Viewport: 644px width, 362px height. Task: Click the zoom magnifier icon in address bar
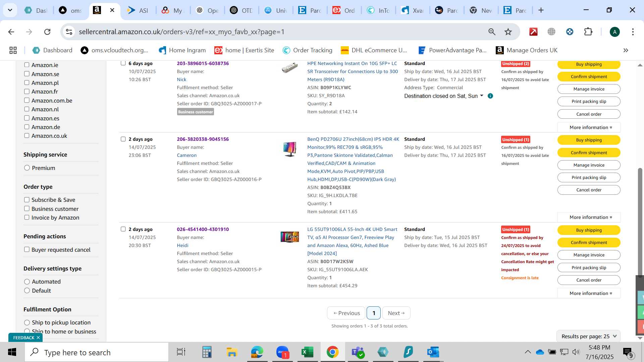(492, 32)
